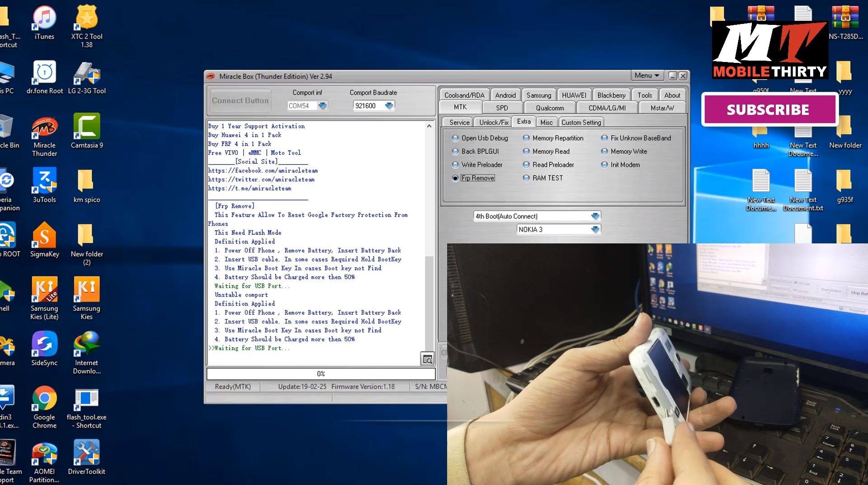Open the Tools tab

tap(645, 95)
